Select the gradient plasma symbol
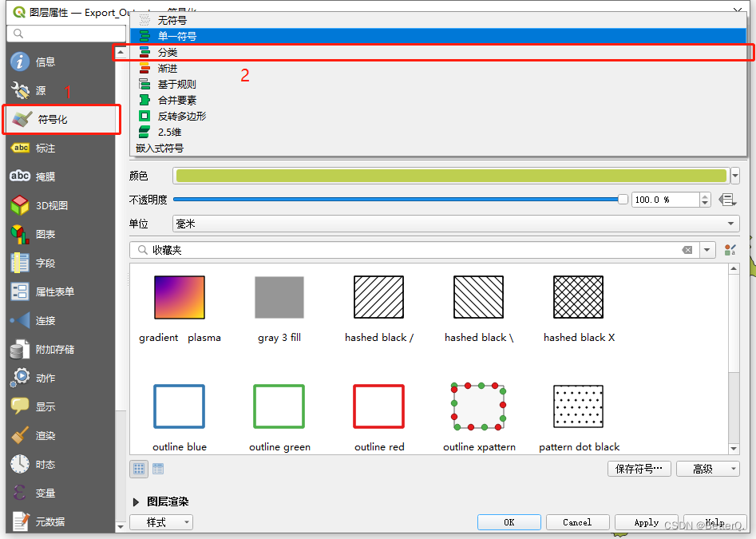This screenshot has height=539, width=756. pyautogui.click(x=180, y=308)
